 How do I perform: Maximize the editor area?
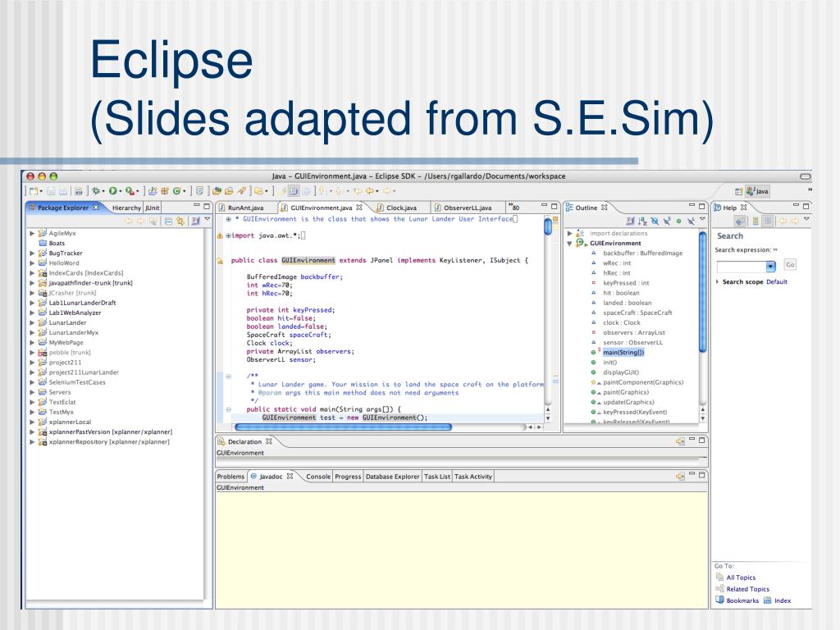click(x=555, y=206)
